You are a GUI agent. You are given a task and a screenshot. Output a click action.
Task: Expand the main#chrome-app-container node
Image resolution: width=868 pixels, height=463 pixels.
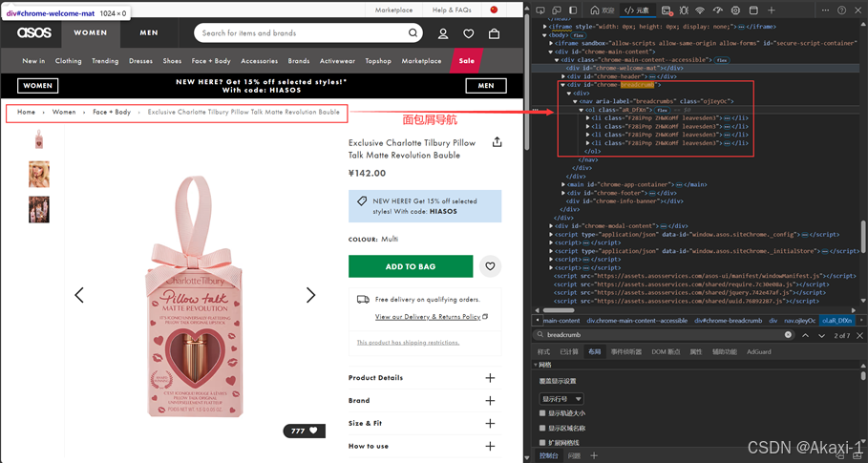pos(563,184)
